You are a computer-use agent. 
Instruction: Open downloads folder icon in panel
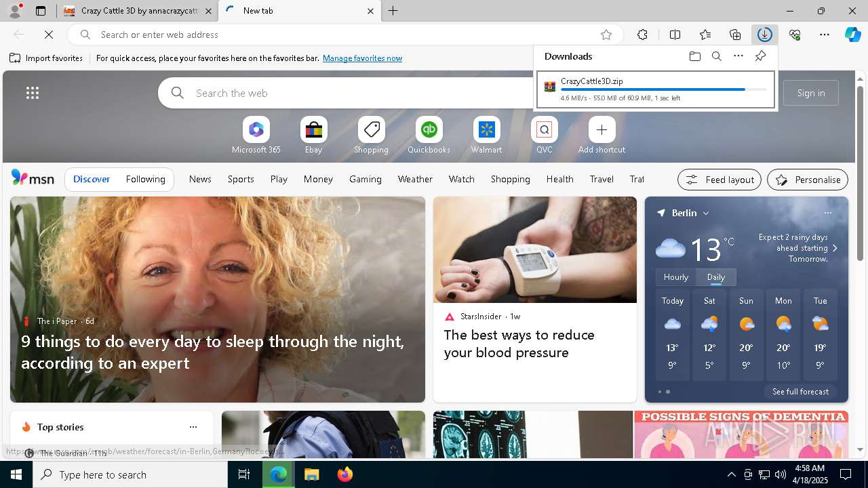point(694,56)
